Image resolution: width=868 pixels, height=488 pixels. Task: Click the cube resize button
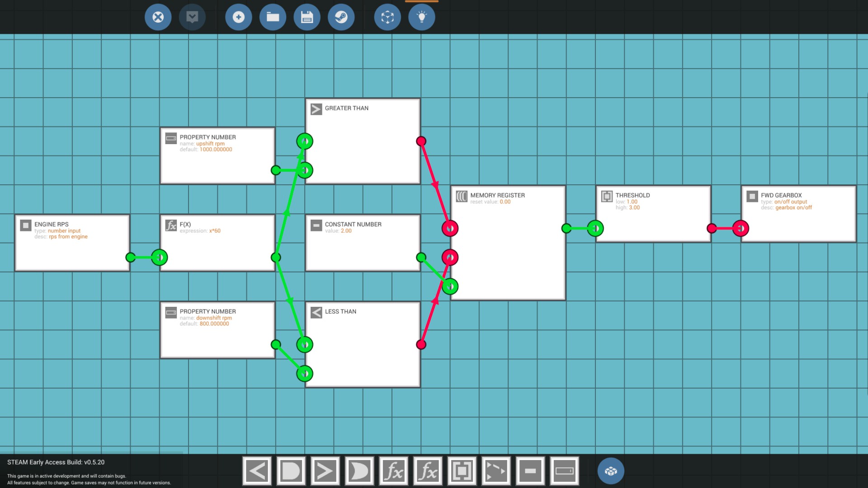coord(387,17)
